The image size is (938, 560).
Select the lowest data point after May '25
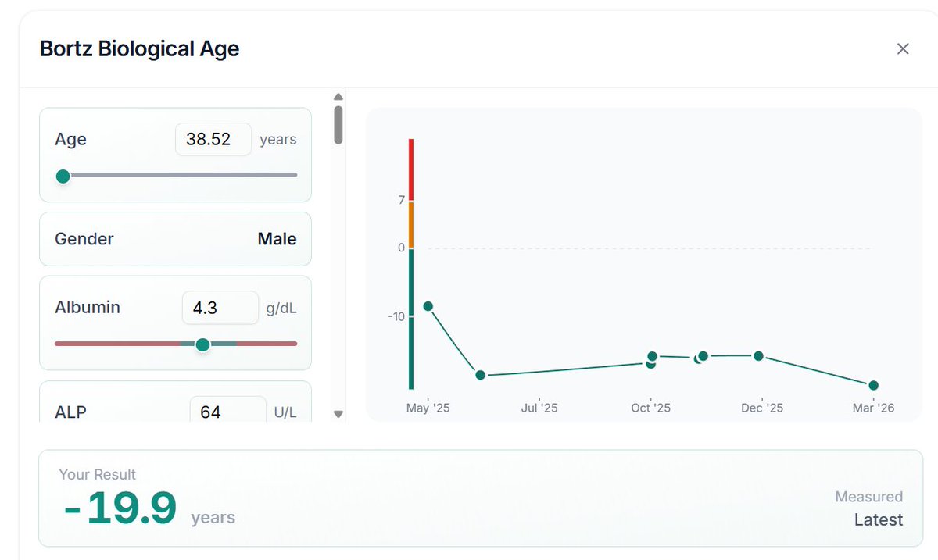tap(481, 376)
